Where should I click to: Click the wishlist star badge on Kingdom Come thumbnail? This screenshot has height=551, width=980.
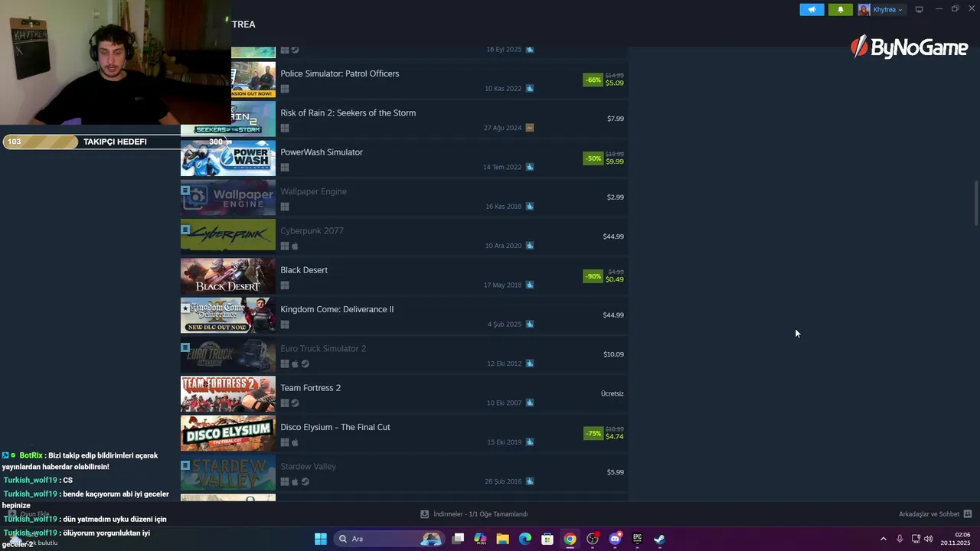[185, 308]
